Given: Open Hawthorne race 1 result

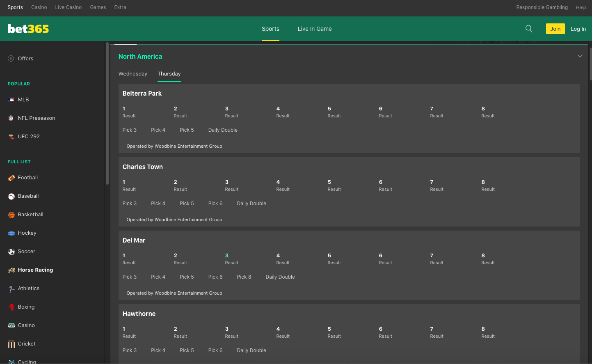Looking at the screenshot, I should 129,332.
